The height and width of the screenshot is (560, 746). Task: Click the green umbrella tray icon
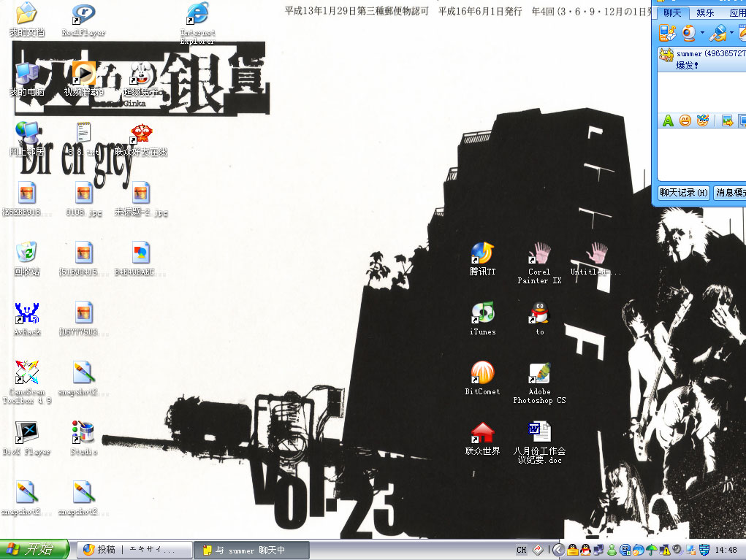pyautogui.click(x=651, y=550)
